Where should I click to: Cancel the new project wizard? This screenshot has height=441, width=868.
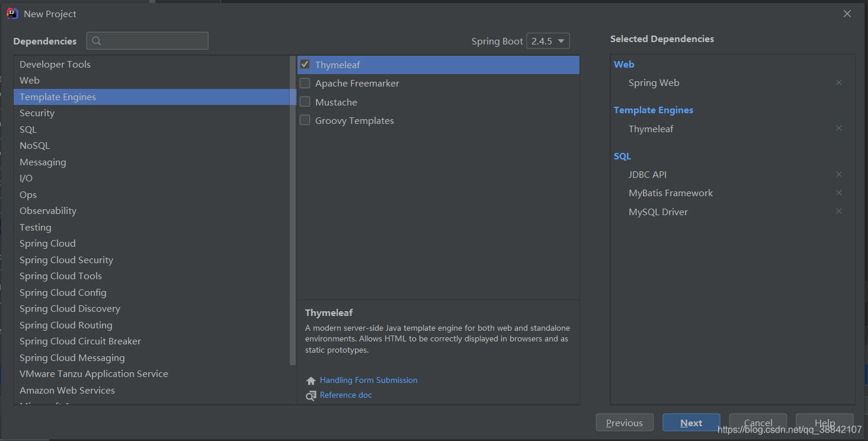click(x=758, y=423)
